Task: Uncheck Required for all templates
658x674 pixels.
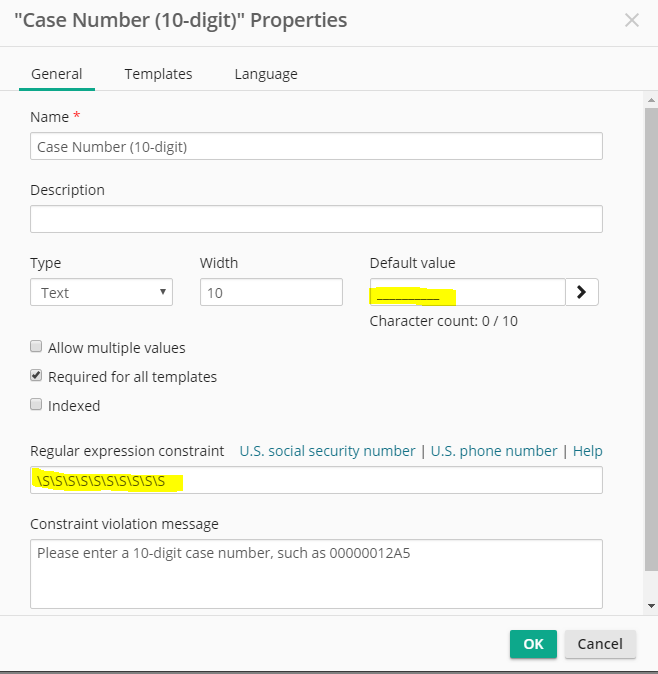Action: tap(37, 377)
